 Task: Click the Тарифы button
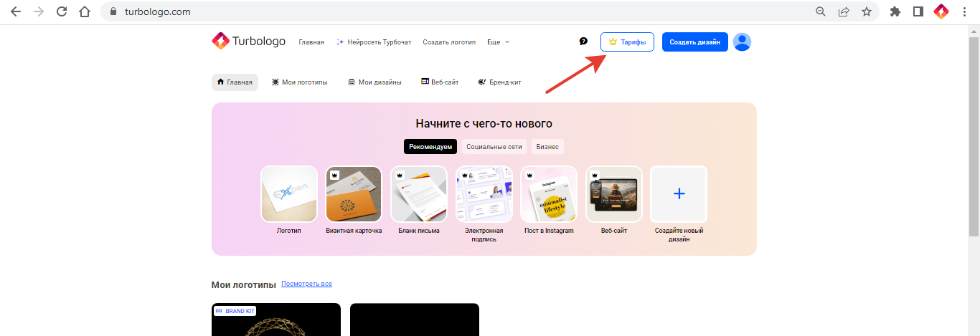(x=627, y=42)
